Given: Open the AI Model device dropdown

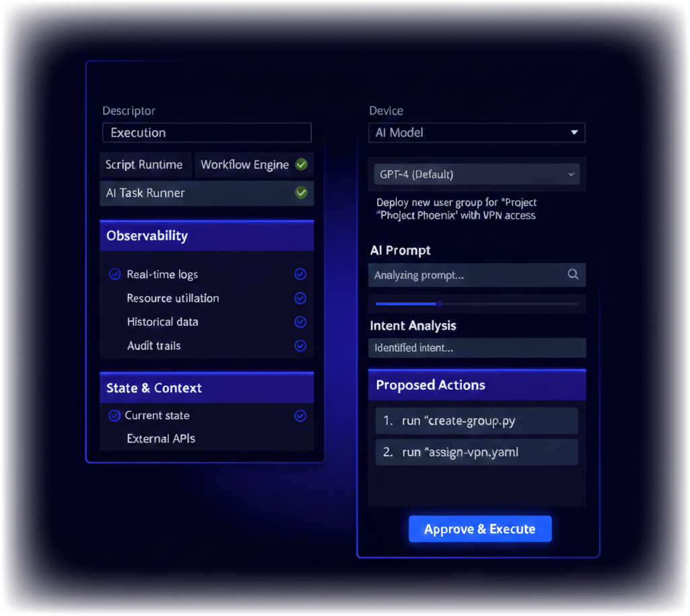Looking at the screenshot, I should (477, 133).
